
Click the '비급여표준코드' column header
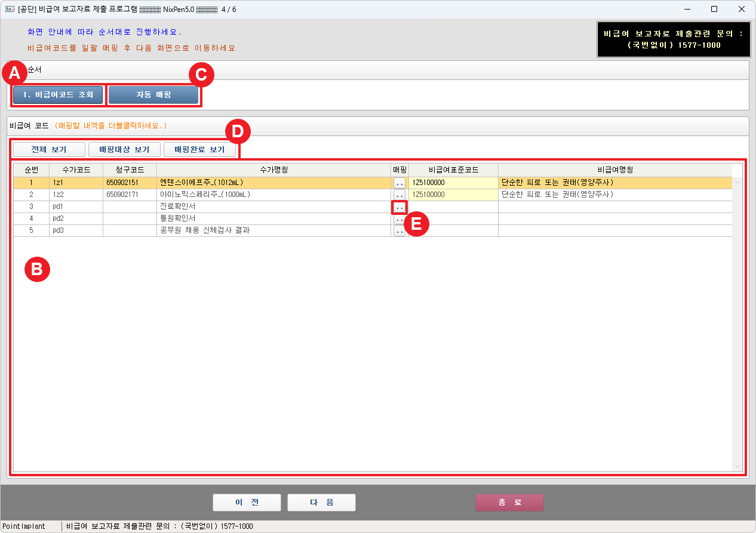click(453, 170)
